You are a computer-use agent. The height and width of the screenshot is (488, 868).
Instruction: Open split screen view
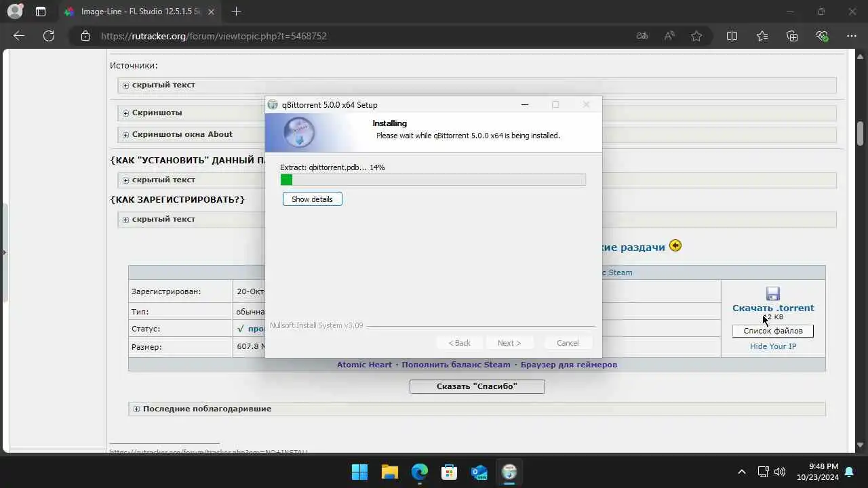click(x=732, y=36)
